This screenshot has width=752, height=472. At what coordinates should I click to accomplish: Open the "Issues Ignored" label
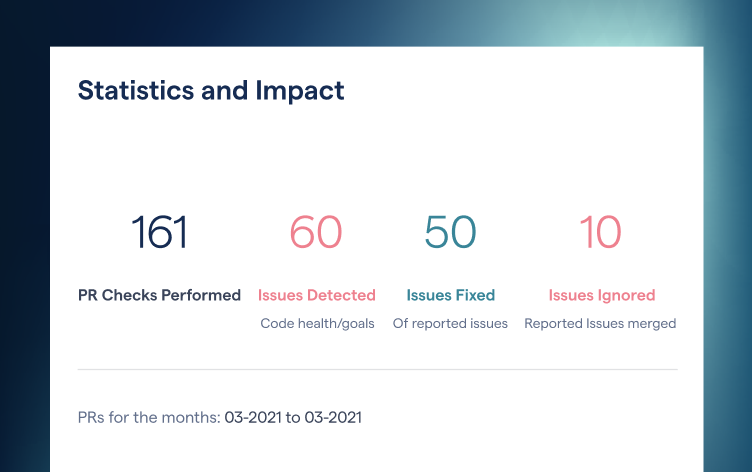[x=602, y=295]
